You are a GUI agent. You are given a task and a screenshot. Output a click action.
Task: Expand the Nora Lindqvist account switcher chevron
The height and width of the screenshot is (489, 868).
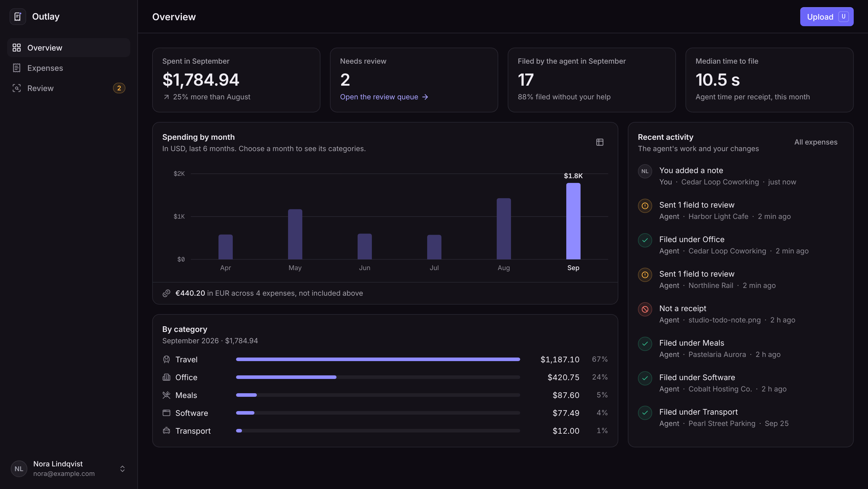[x=122, y=469]
